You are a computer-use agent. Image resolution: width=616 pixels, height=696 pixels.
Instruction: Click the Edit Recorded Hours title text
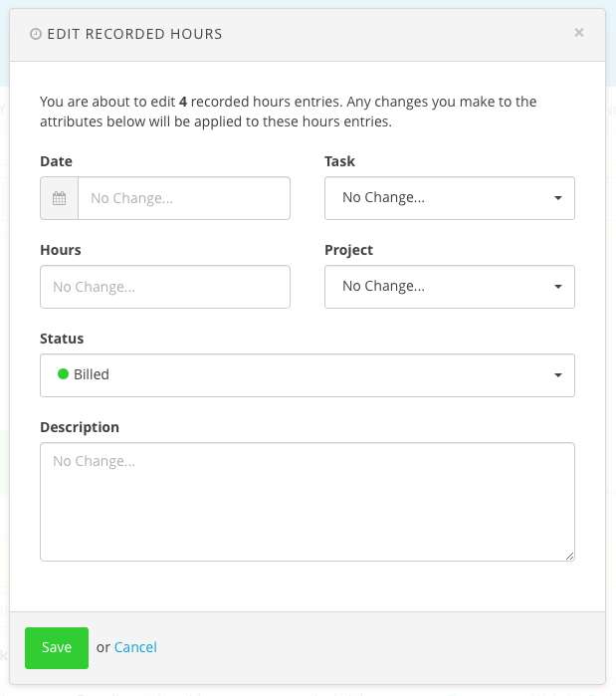click(134, 34)
